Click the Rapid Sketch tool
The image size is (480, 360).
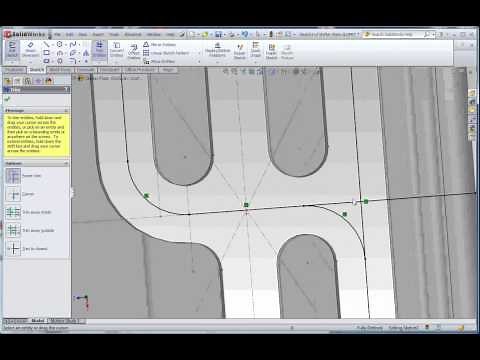click(x=271, y=52)
